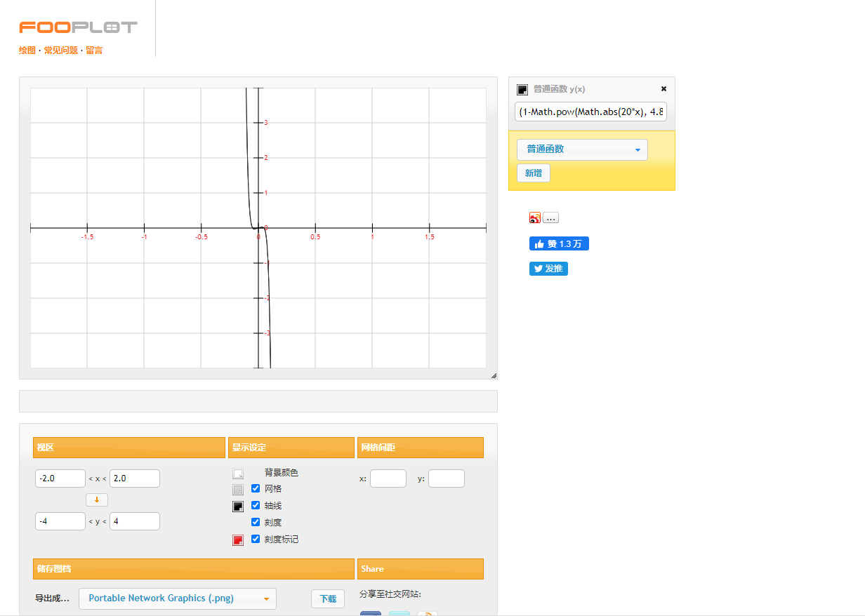
Task: Toggle the 刻度标记 tick labels checkbox
Action: point(256,539)
